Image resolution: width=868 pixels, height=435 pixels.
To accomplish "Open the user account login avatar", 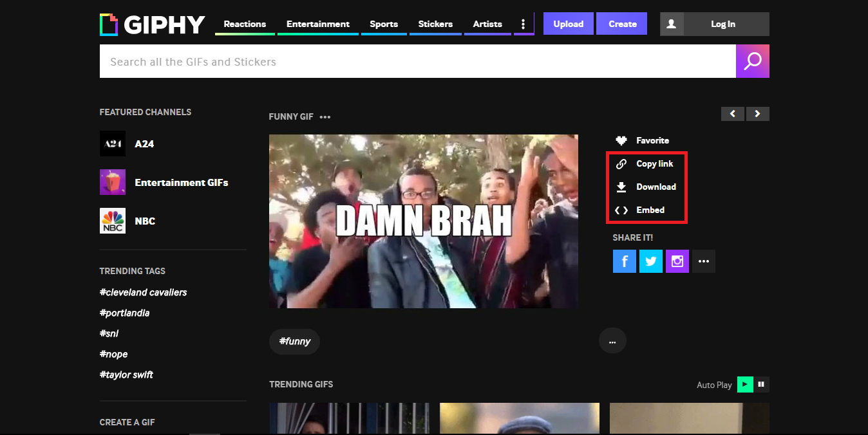I will pyautogui.click(x=672, y=24).
